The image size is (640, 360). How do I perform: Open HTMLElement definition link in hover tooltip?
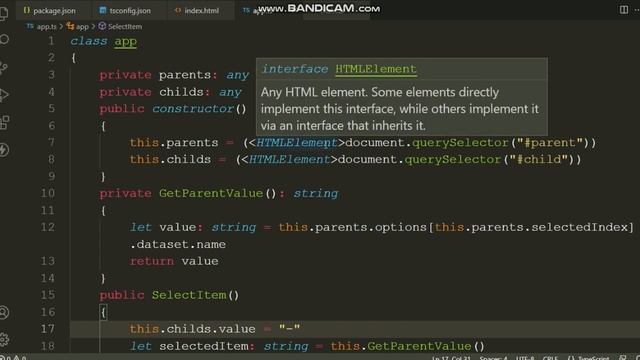tap(376, 69)
